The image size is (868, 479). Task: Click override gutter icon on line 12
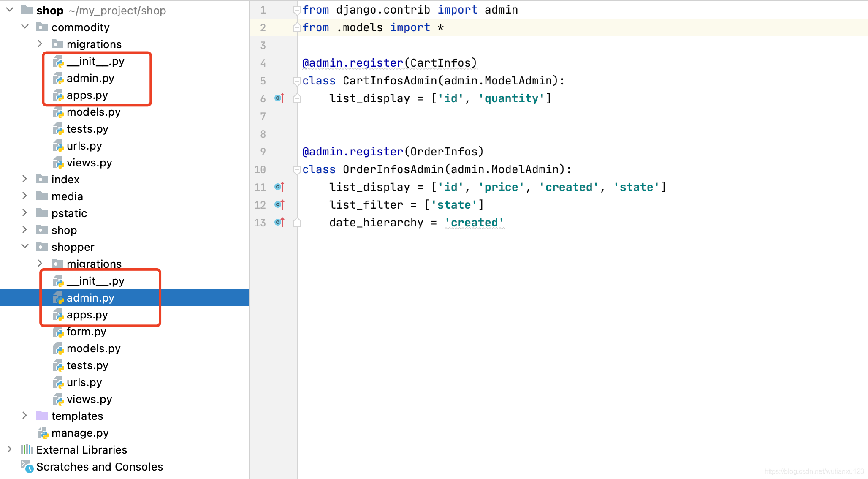pos(279,204)
